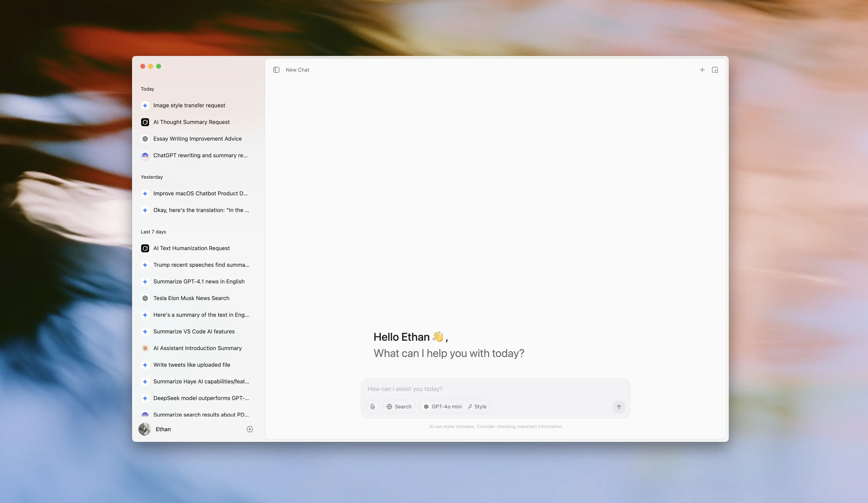Enable the Style option
This screenshot has height=503, width=868.
pos(477,407)
